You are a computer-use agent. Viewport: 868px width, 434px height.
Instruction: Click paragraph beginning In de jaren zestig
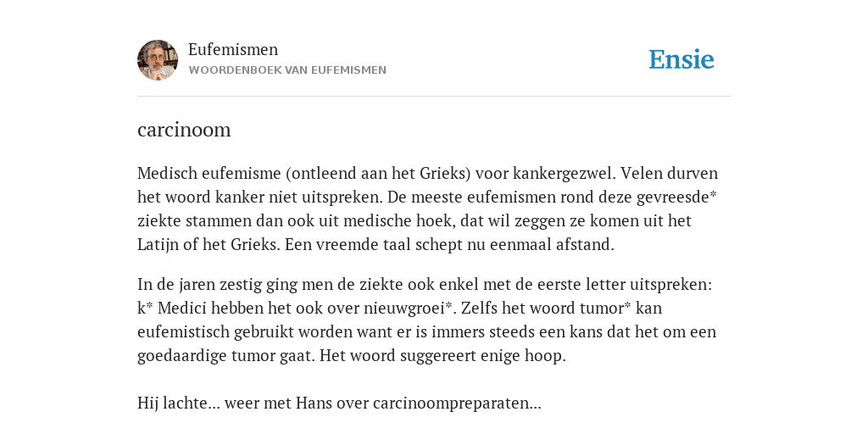[x=427, y=320]
